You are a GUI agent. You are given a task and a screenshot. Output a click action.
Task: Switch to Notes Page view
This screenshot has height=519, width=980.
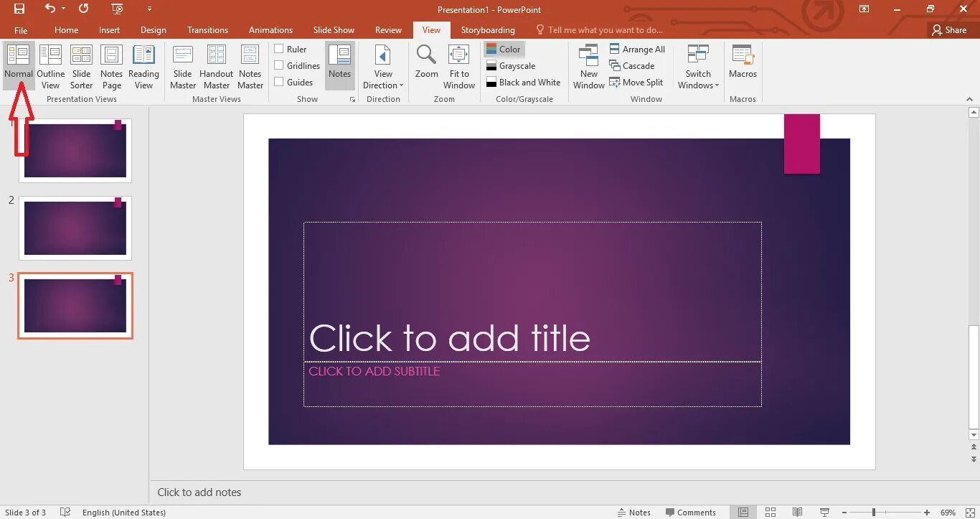[x=111, y=66]
